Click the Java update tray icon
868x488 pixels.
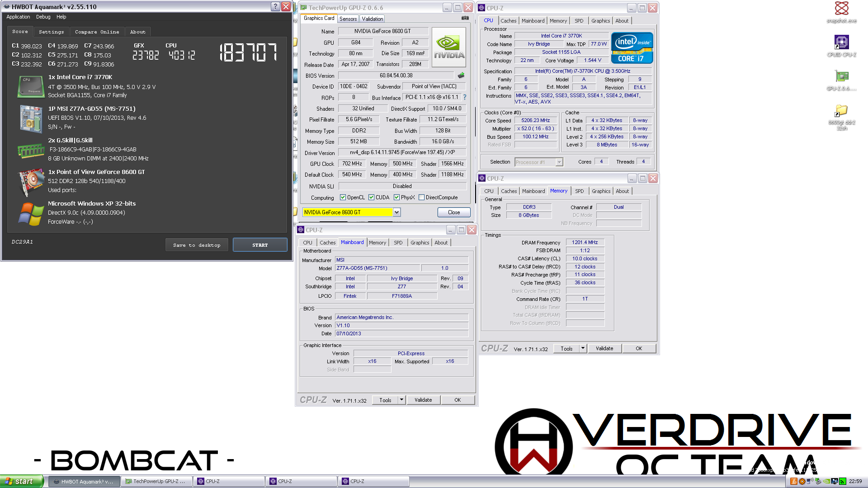point(793,481)
